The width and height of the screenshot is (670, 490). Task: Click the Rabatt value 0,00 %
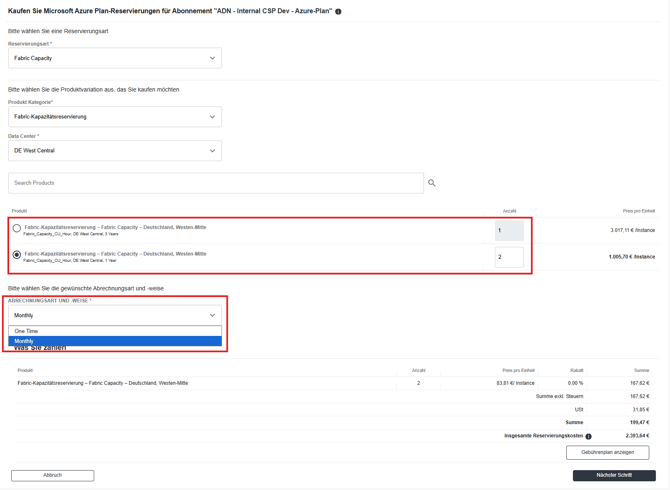tap(575, 383)
